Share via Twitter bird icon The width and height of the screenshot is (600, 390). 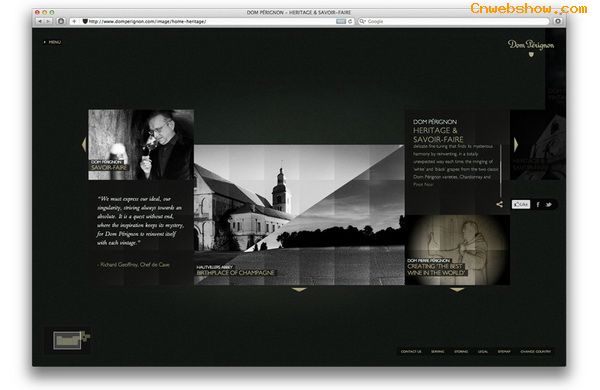549,204
